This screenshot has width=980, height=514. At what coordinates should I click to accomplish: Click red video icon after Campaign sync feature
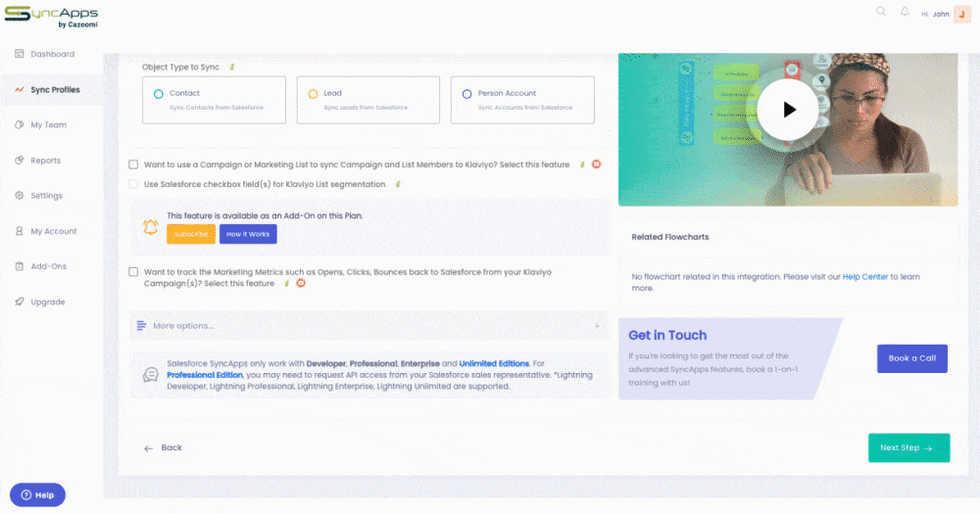596,164
